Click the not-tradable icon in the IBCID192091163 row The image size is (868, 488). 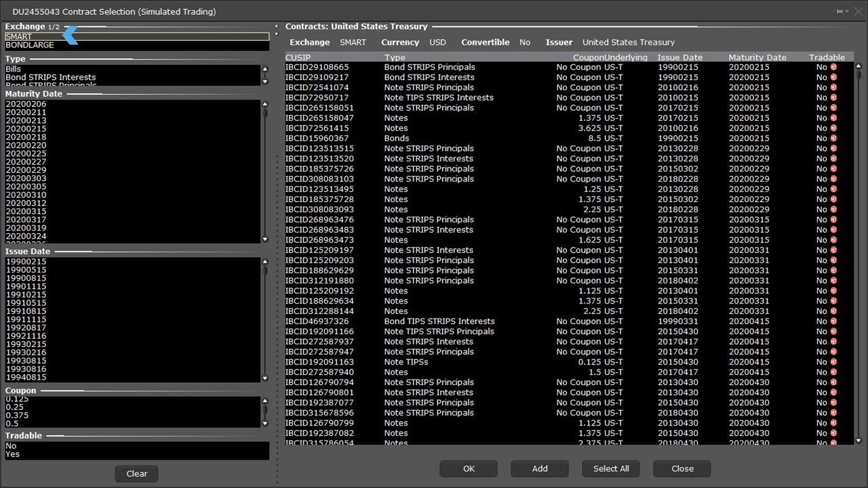833,362
